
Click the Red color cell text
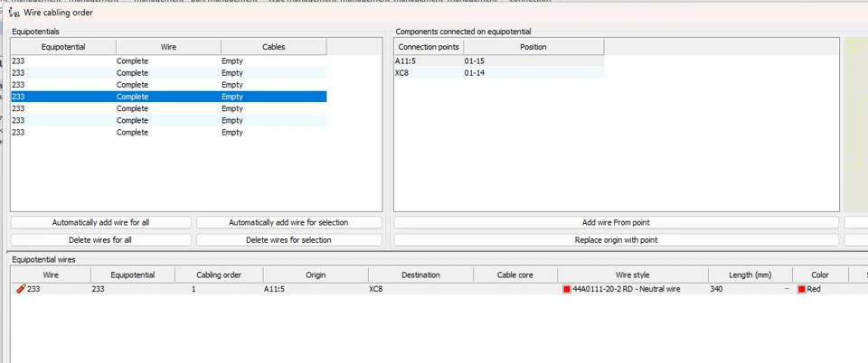815,289
